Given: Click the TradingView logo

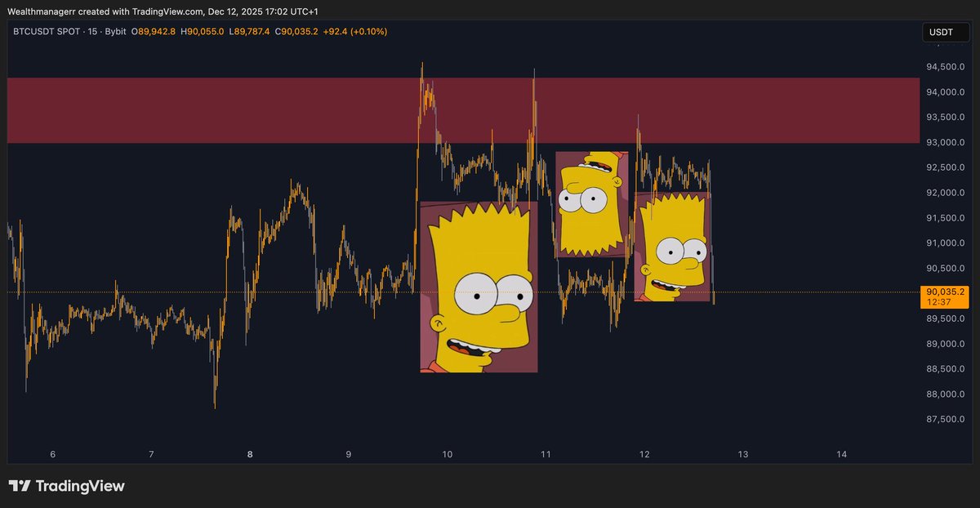Looking at the screenshot, I should pyautogui.click(x=67, y=486).
